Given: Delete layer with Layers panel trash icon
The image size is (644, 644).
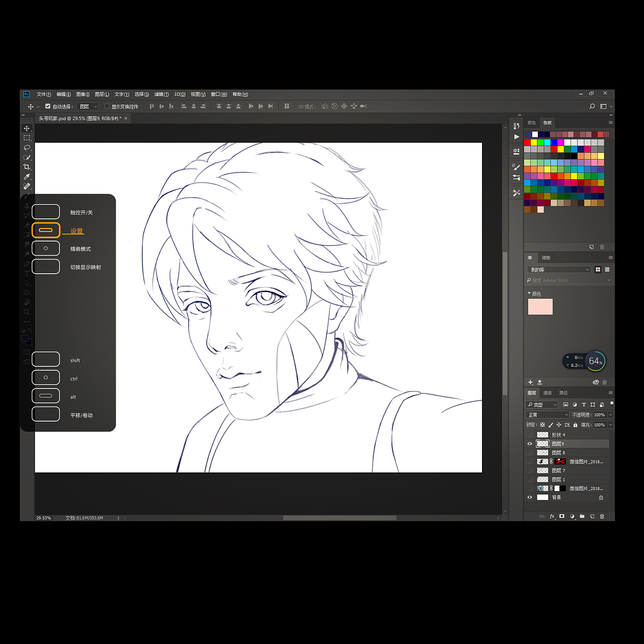Looking at the screenshot, I should pos(602,516).
